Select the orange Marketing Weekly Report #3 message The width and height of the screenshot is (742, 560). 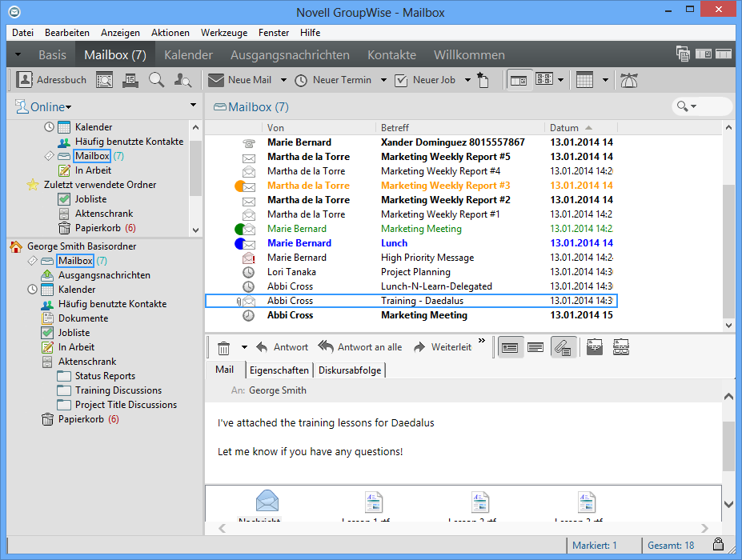pyautogui.click(x=411, y=186)
